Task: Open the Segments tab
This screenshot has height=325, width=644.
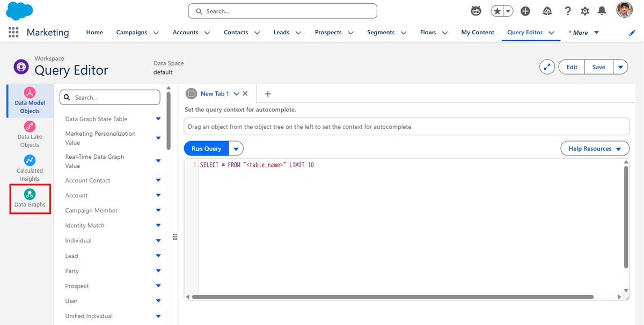Action: pos(381,32)
